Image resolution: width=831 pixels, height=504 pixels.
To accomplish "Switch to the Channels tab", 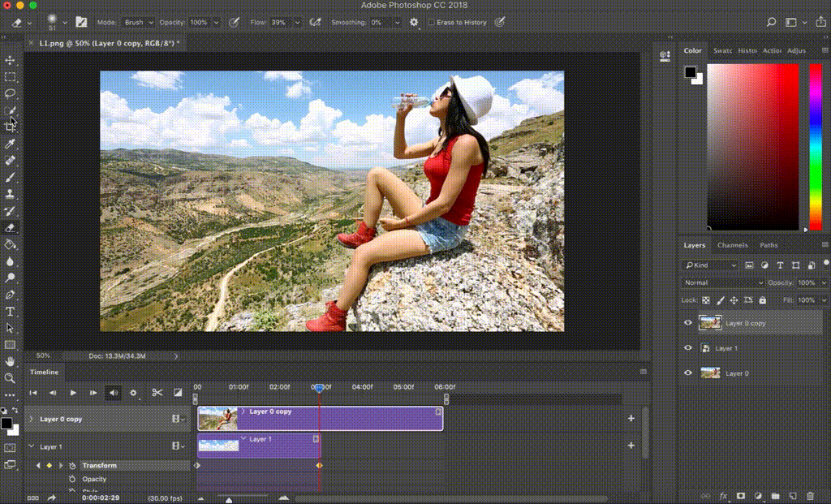I will click(732, 245).
